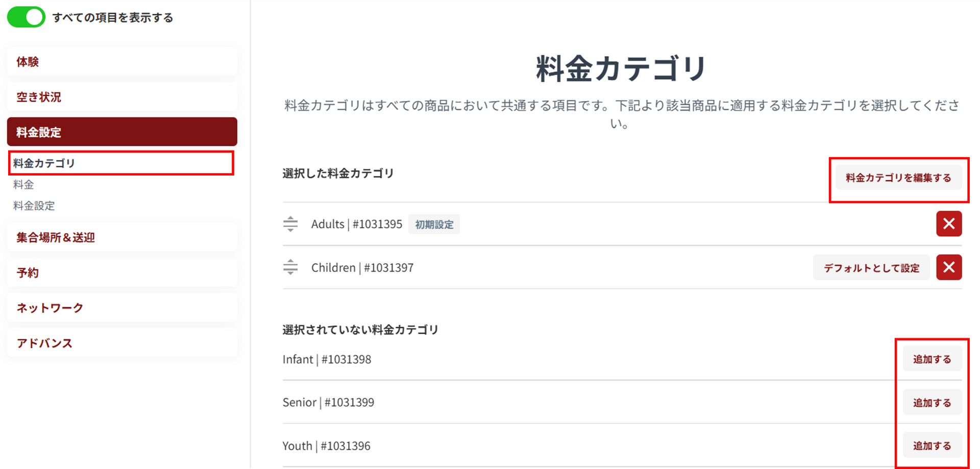Image resolution: width=980 pixels, height=469 pixels.
Task: Add the Infant price category
Action: point(932,359)
